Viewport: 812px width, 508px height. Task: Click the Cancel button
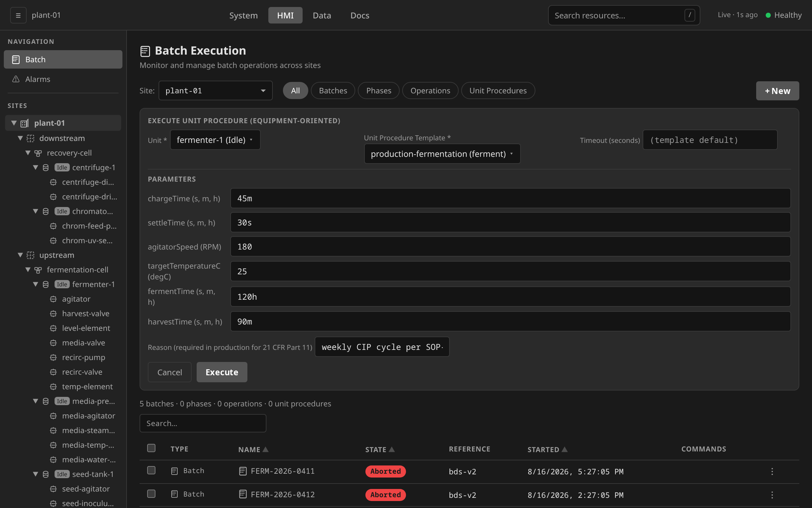169,372
